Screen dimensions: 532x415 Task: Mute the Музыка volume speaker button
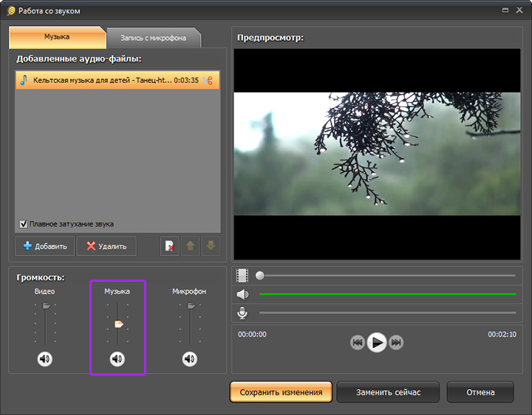click(x=117, y=360)
